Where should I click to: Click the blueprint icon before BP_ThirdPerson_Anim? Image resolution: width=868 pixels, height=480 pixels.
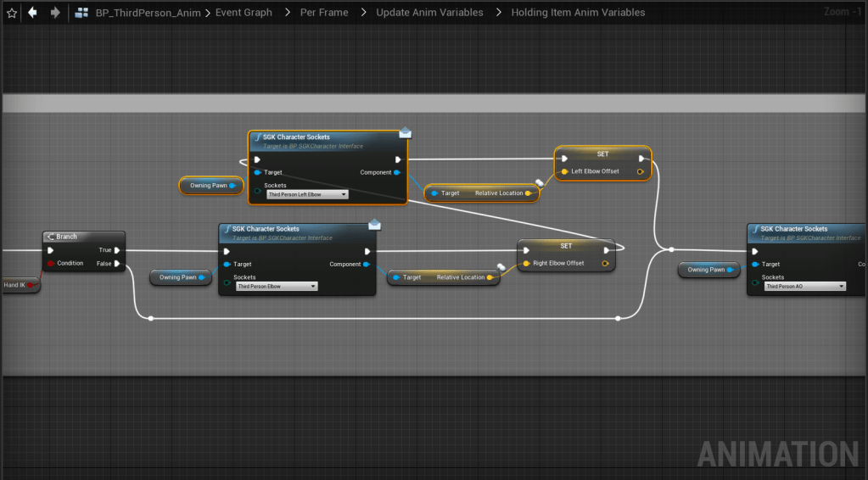[82, 13]
